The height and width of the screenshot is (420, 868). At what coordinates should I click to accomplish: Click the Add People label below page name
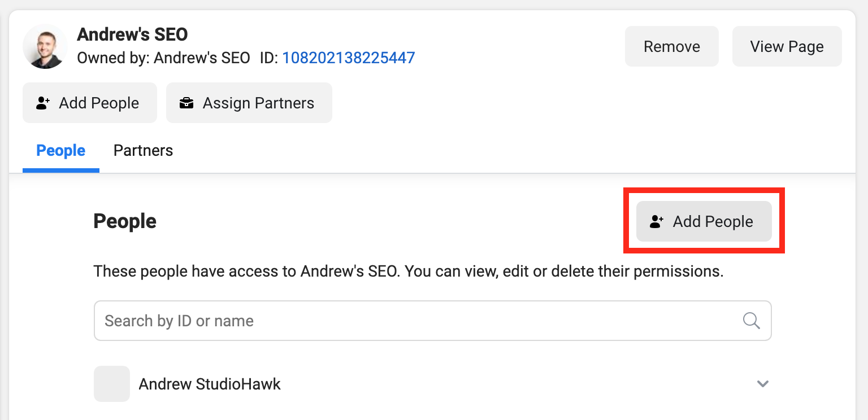pos(99,103)
